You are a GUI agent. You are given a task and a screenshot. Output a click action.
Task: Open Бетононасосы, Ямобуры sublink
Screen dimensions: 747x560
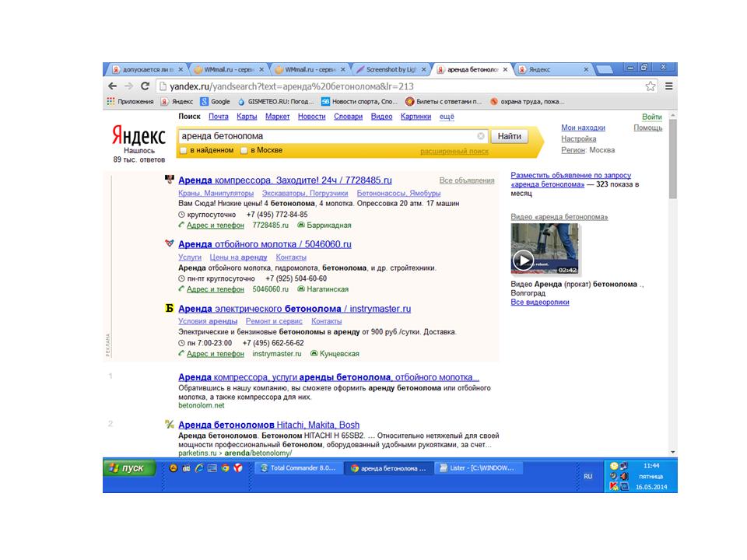point(398,194)
